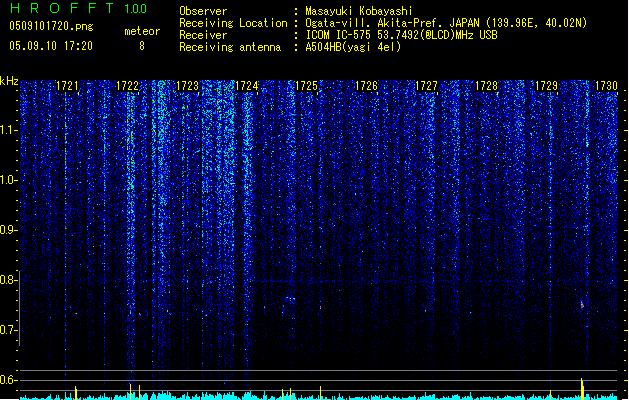Image resolution: width=629 pixels, height=400 pixels.
Task: Click the tall yellow signal spike near 1729
Action: pos(582,388)
